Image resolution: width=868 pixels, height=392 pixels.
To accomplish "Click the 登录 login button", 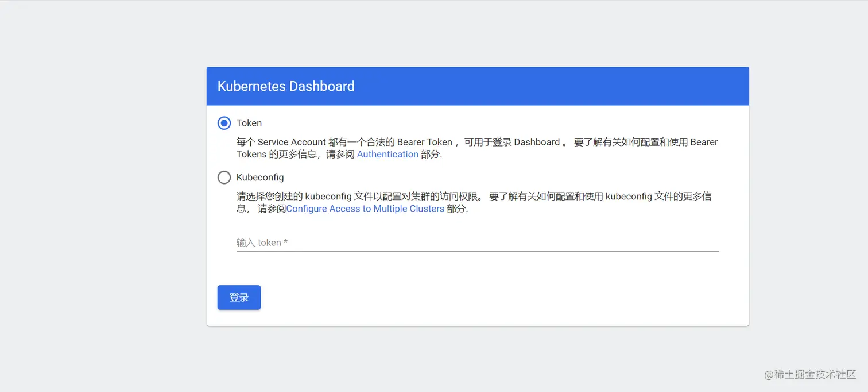I will pyautogui.click(x=239, y=297).
